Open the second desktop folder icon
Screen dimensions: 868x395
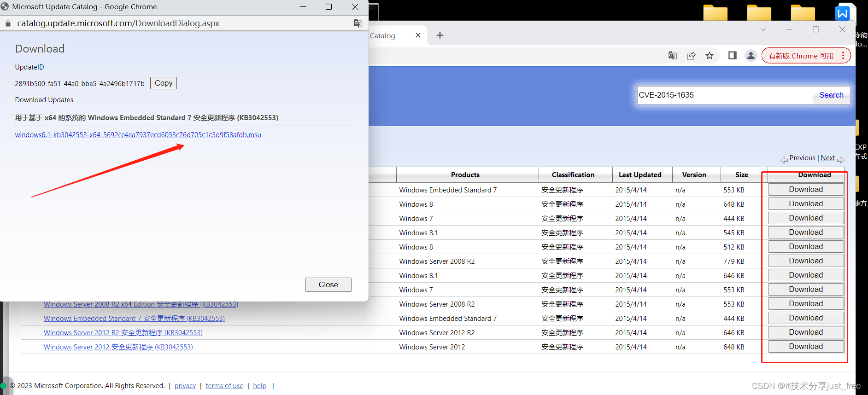(759, 13)
